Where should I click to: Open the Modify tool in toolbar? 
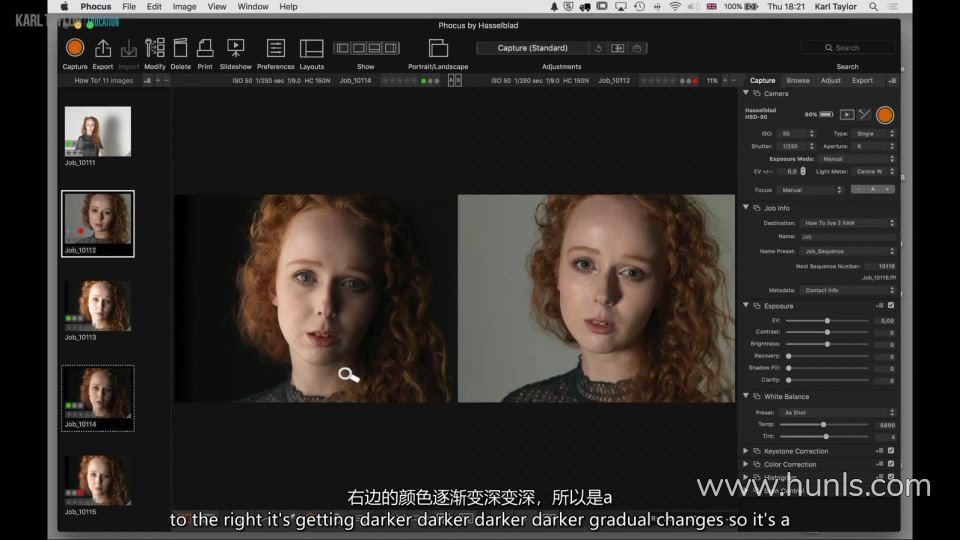pyautogui.click(x=155, y=48)
